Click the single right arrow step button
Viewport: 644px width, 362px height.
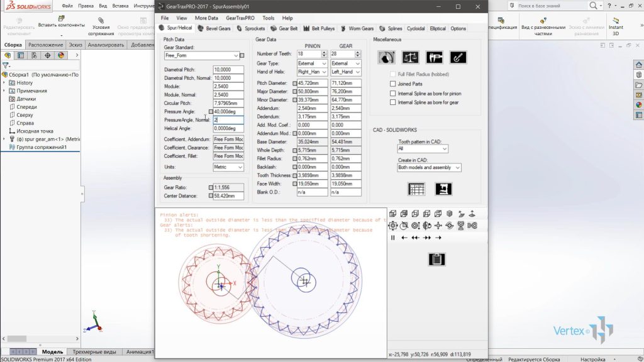point(438,238)
